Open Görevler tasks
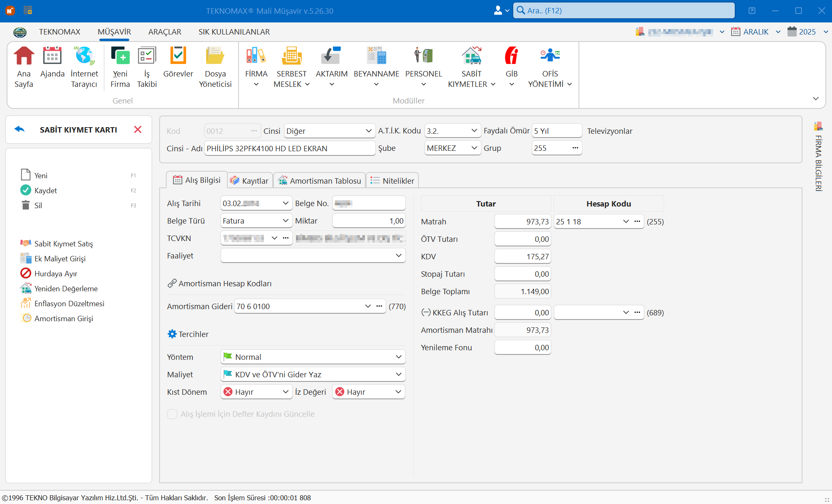This screenshot has width=832, height=504. pyautogui.click(x=178, y=62)
